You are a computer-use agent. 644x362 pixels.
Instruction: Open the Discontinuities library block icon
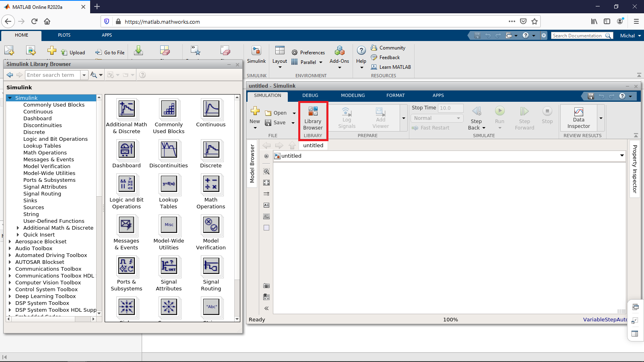tap(169, 150)
